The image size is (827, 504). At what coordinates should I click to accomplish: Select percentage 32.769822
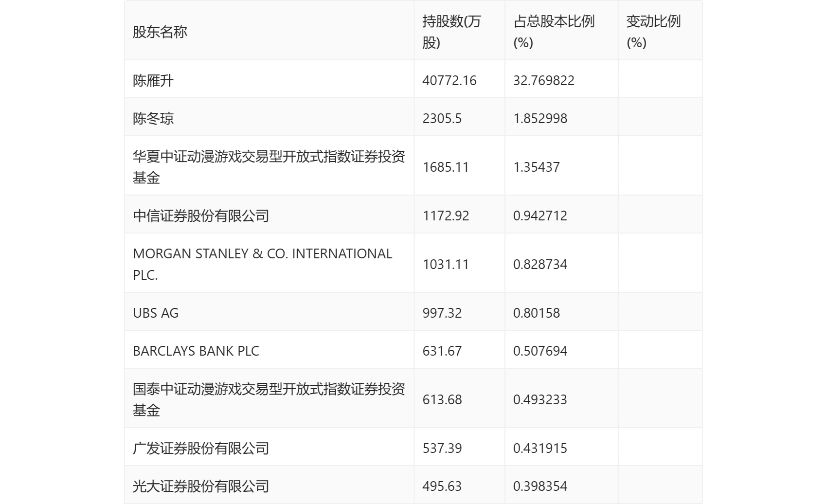pos(544,80)
